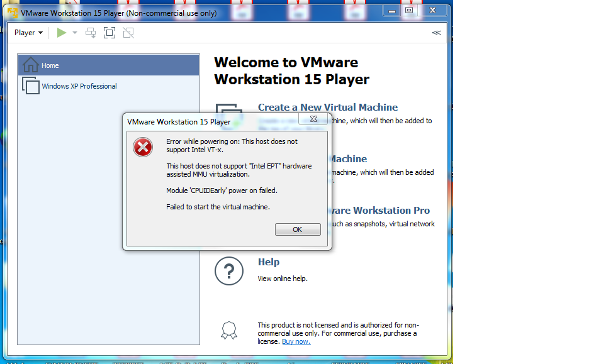This screenshot has width=601, height=364.
Task: Click the Help heading link
Action: (x=269, y=262)
